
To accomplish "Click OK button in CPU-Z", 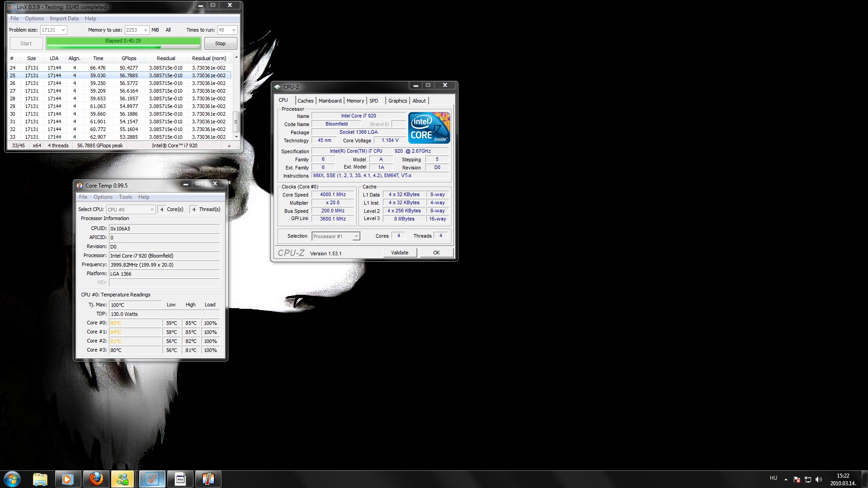I will 436,253.
